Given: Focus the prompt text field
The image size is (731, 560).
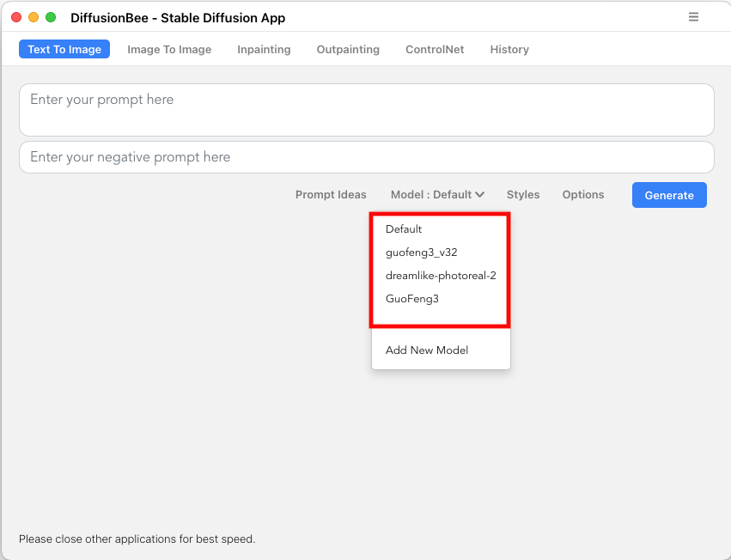Looking at the screenshot, I should point(367,110).
